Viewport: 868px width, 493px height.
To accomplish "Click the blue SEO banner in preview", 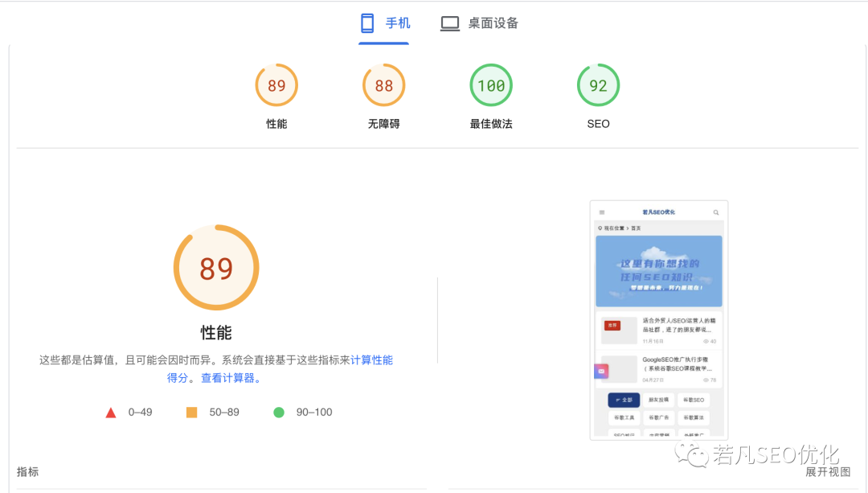I will pyautogui.click(x=659, y=271).
